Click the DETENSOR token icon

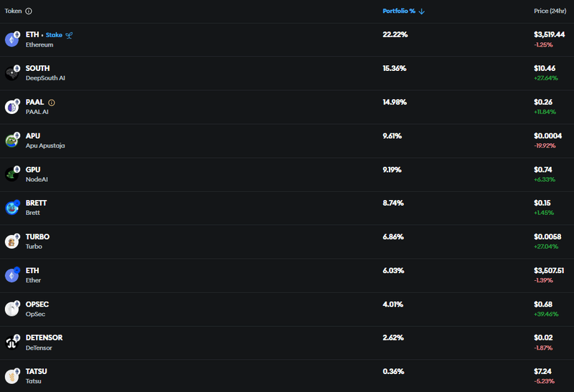[12, 343]
